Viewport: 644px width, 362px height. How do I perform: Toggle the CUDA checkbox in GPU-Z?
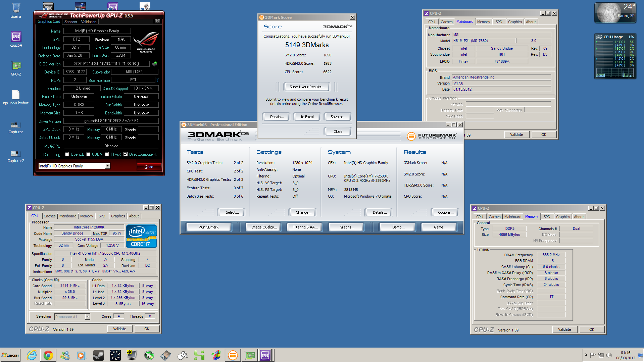point(88,154)
